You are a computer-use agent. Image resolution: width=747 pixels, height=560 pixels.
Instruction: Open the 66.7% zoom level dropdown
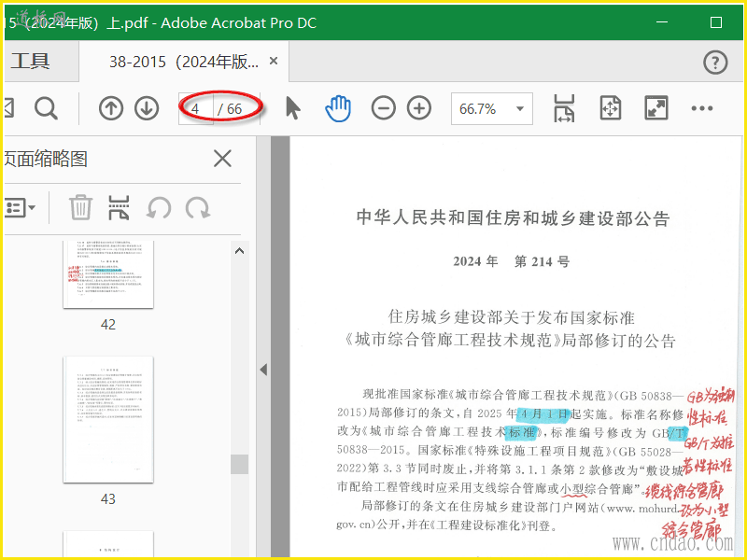(x=492, y=109)
